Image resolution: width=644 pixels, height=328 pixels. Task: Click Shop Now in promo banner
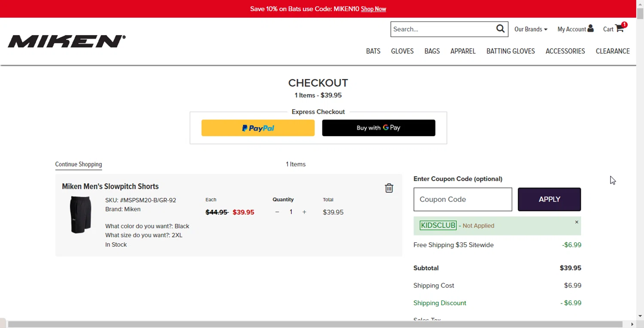click(374, 9)
